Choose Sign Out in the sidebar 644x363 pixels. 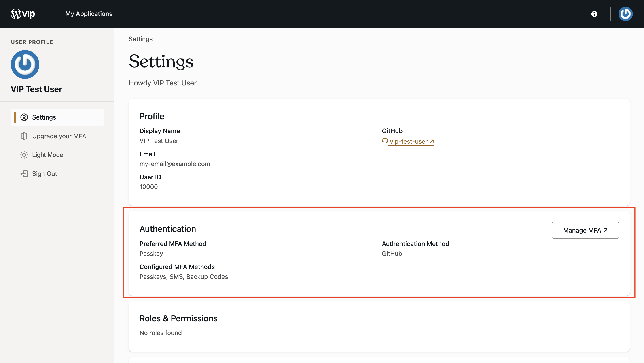[x=57, y=174]
